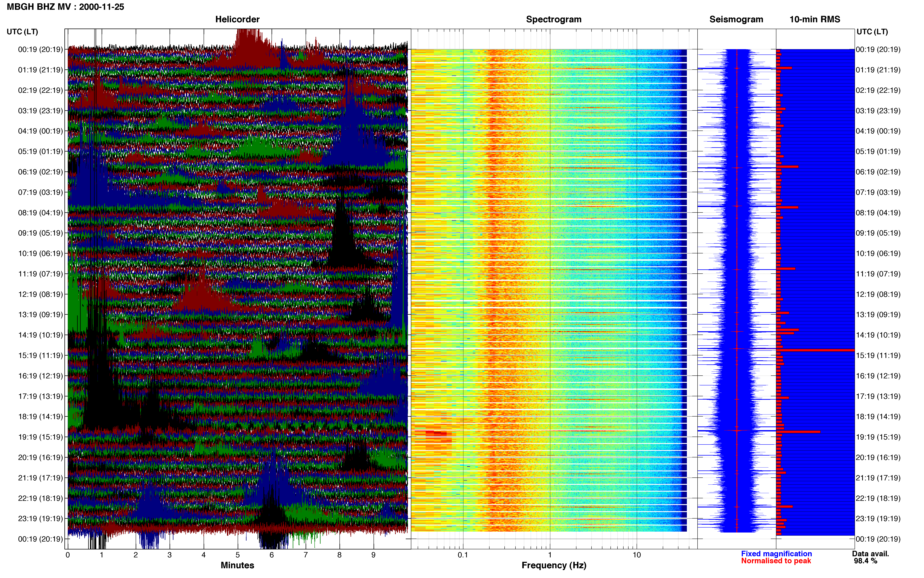Click the '10-min RMS' panel heading

[x=815, y=20]
